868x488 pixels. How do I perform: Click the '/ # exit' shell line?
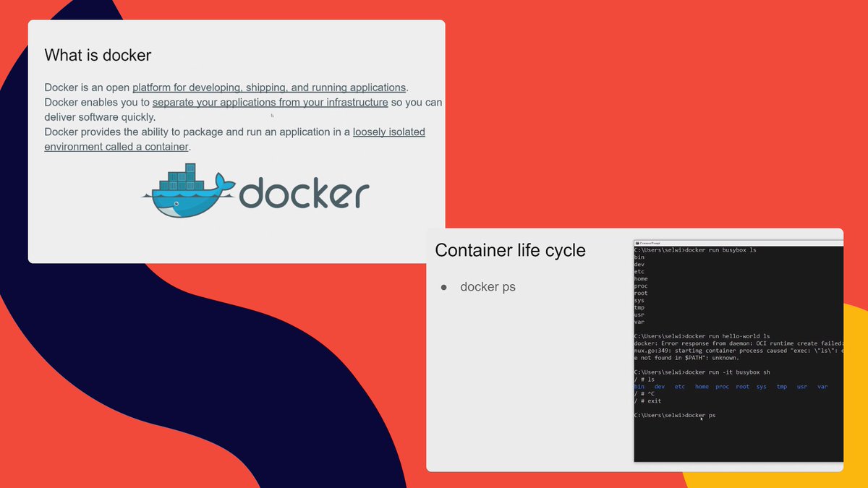pos(647,401)
